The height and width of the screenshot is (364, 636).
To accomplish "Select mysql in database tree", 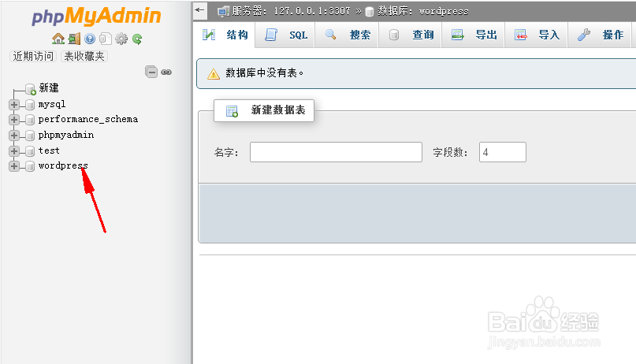I will pos(52,105).
